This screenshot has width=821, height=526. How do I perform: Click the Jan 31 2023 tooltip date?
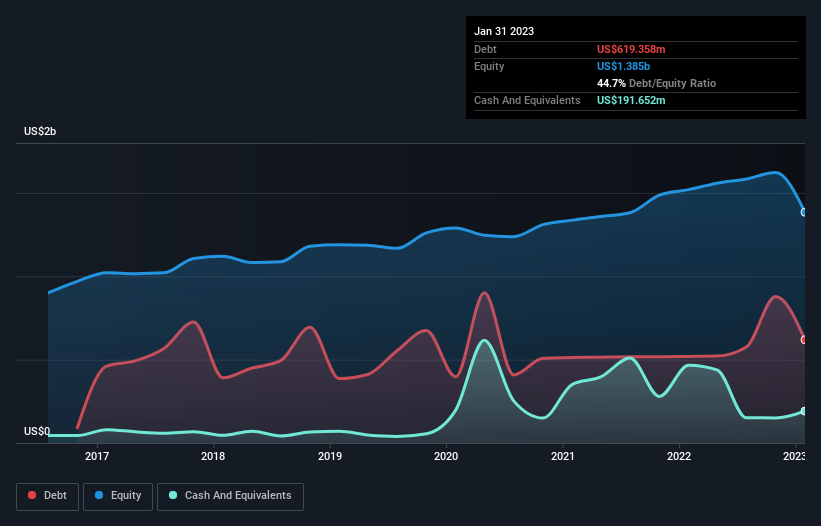pos(504,31)
